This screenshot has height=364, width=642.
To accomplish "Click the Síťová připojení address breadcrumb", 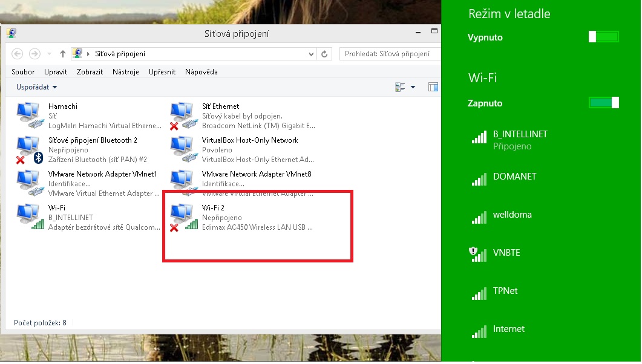I will point(120,54).
